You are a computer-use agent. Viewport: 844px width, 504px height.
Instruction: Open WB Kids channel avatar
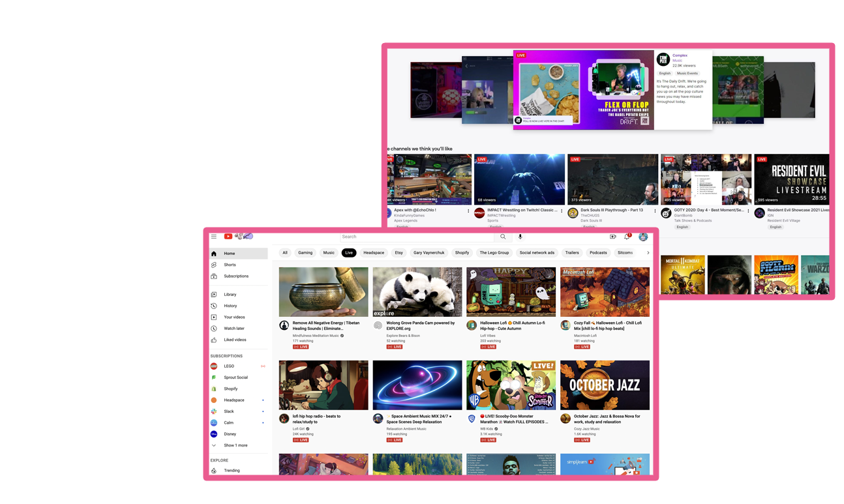[x=472, y=419]
